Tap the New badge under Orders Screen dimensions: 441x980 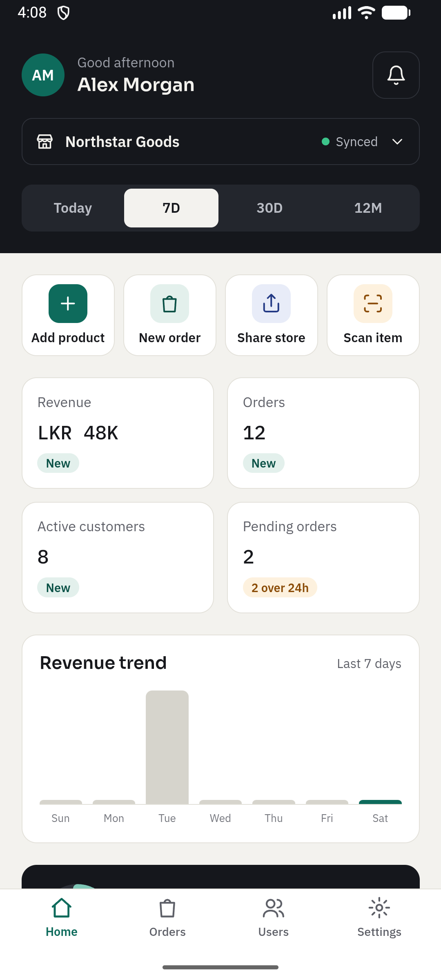263,463
